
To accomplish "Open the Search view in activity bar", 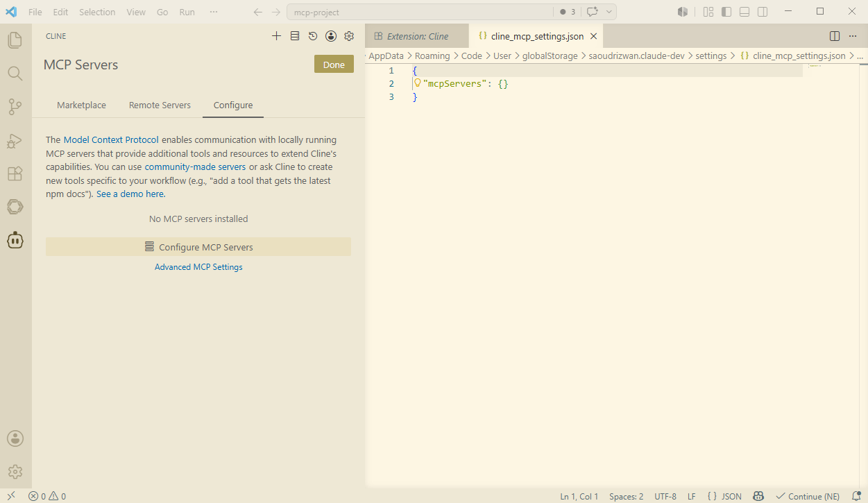I will (x=15, y=73).
